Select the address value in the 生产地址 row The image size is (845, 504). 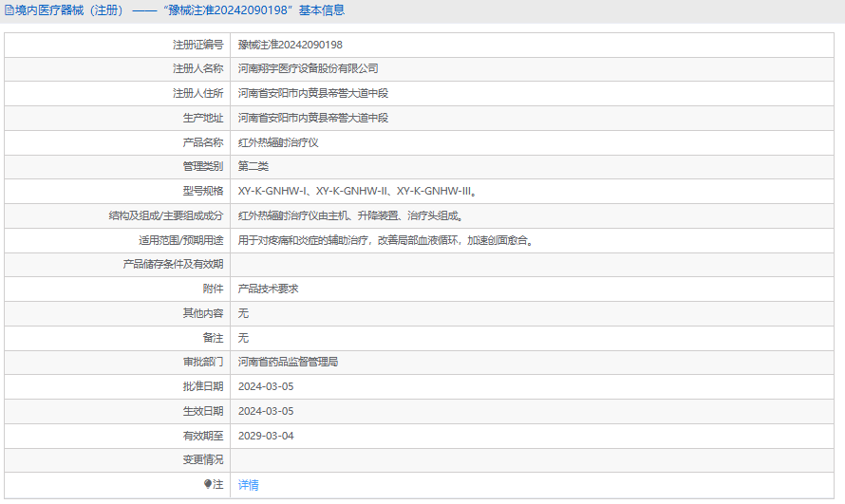tap(313, 118)
